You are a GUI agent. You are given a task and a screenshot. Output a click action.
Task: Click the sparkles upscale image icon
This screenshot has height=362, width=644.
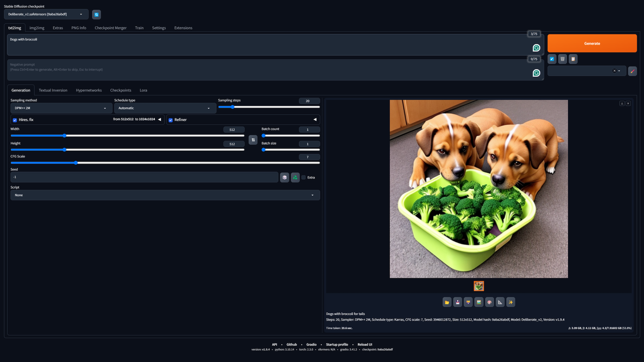pos(511,302)
